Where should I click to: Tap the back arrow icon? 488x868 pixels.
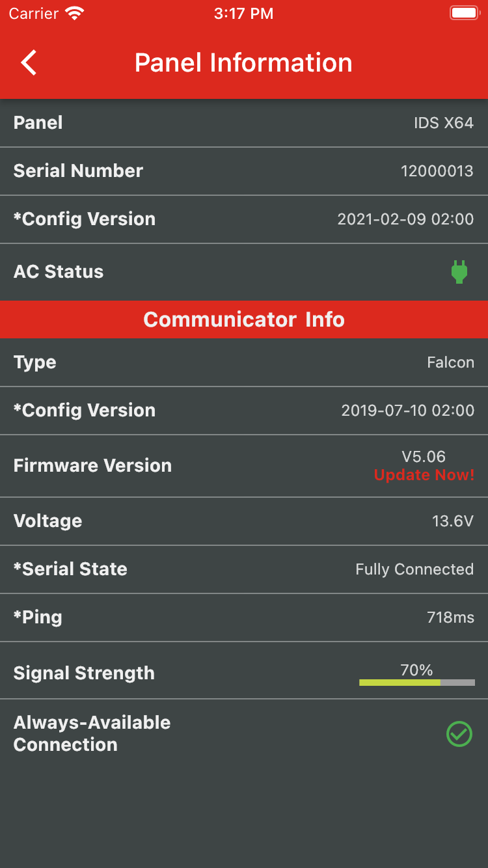[29, 63]
